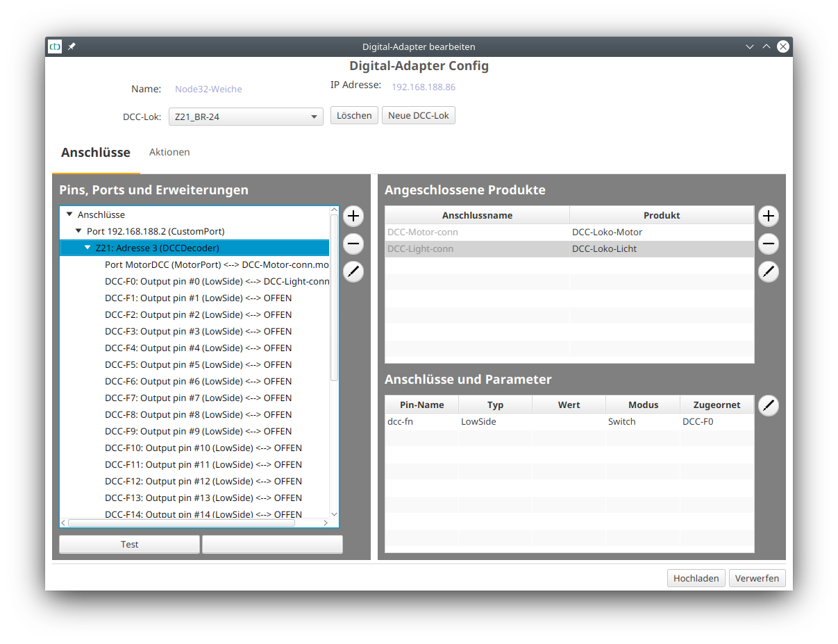Click the Löschen button
This screenshot has height=644, width=838.
[x=354, y=115]
